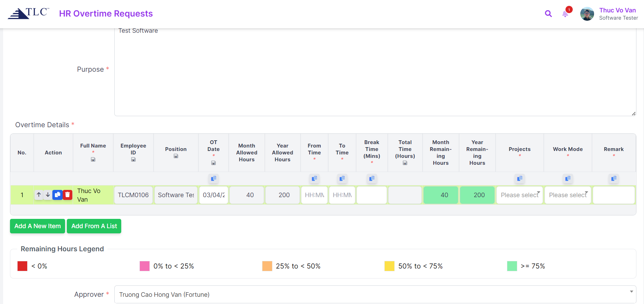
Task: Click copy-down icon under OT Date column
Action: tap(214, 179)
